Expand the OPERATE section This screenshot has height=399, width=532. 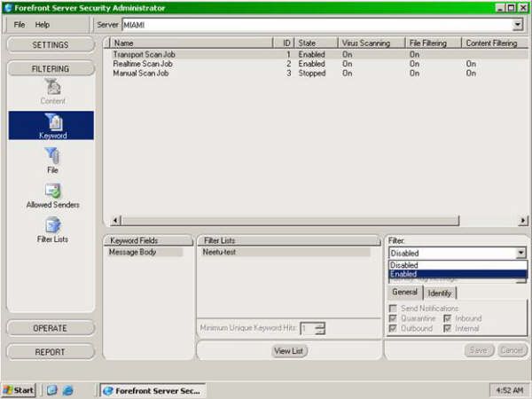[51, 328]
